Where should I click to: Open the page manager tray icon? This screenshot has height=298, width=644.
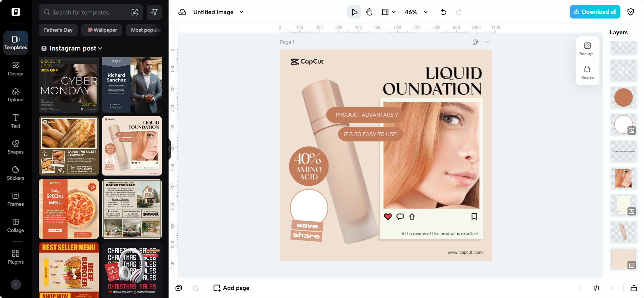pos(634,288)
